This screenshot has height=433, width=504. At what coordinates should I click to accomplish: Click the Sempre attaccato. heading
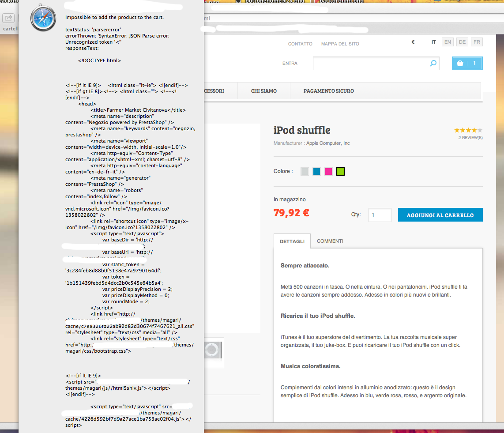click(305, 266)
